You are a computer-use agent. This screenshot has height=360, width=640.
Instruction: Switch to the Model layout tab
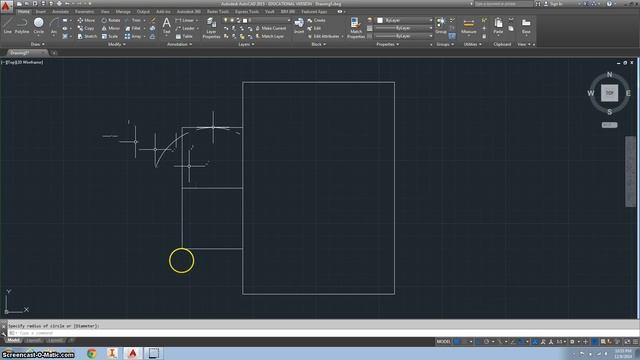click(13, 340)
